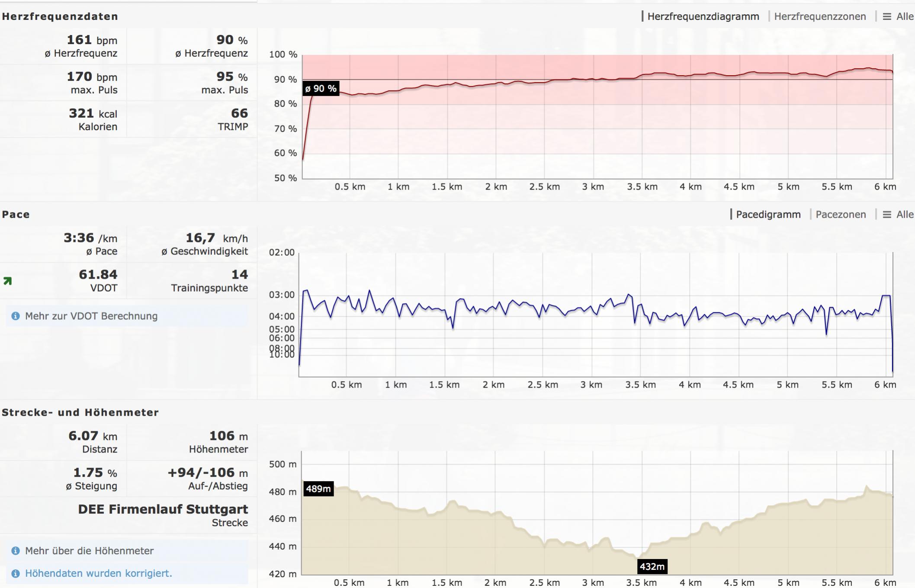Click the ø 90 % average marker label
915x588 pixels.
pos(321,89)
